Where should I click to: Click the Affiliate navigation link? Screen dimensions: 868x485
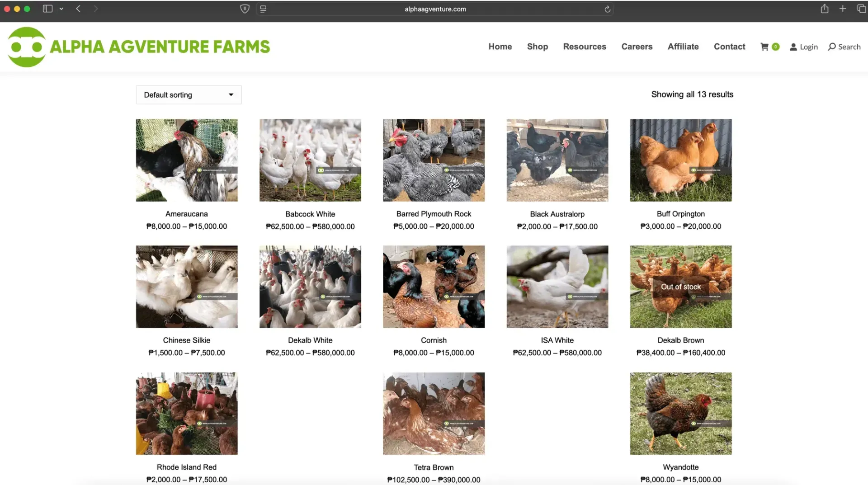coord(683,47)
